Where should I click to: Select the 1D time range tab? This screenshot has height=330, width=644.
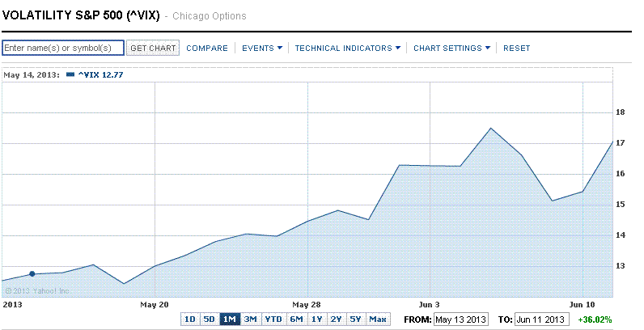[190, 319]
